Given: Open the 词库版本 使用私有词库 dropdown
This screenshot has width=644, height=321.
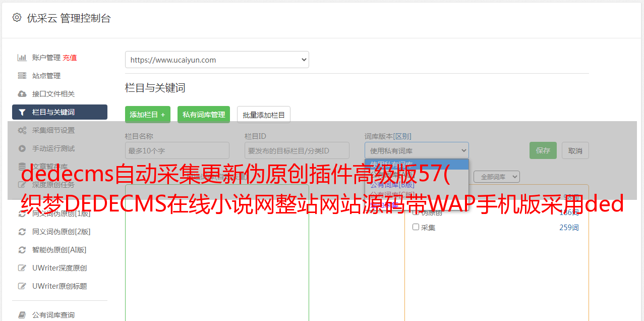Looking at the screenshot, I should (x=417, y=150).
